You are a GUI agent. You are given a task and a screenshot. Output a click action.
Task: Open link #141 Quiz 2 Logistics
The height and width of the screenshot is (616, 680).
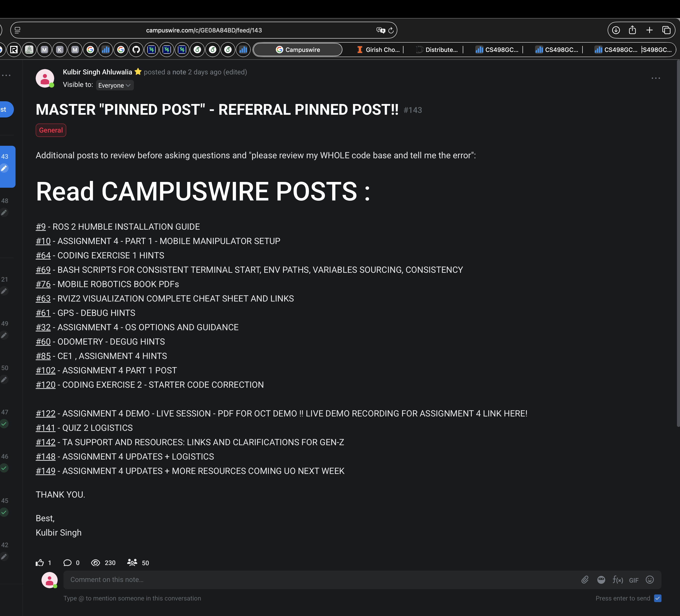tap(46, 428)
